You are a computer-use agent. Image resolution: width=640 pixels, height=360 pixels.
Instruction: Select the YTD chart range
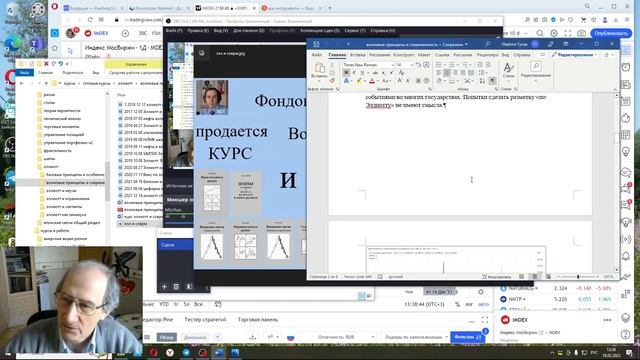point(164,304)
